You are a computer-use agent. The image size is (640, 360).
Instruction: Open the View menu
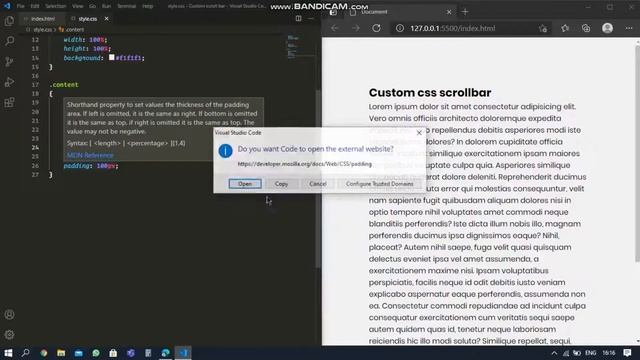(x=78, y=6)
